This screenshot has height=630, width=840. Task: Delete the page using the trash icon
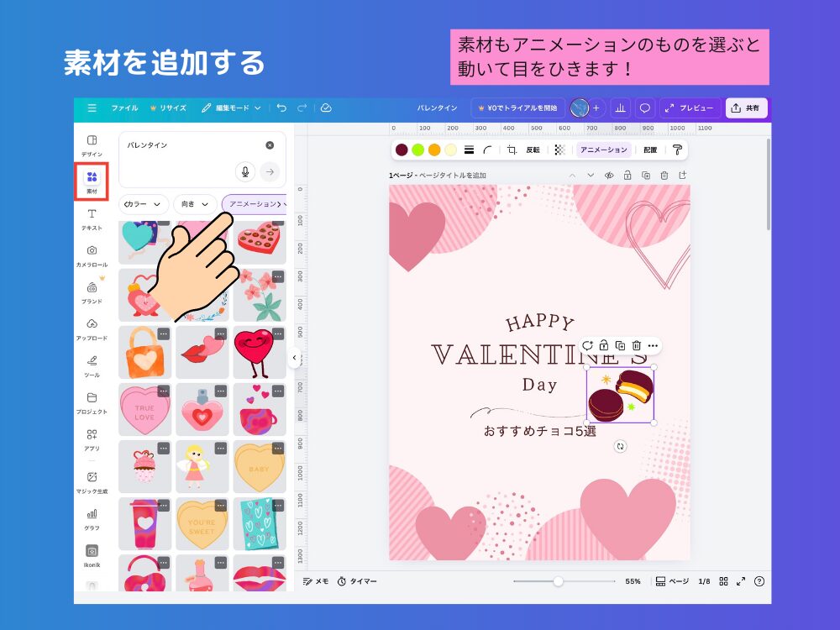(x=664, y=176)
